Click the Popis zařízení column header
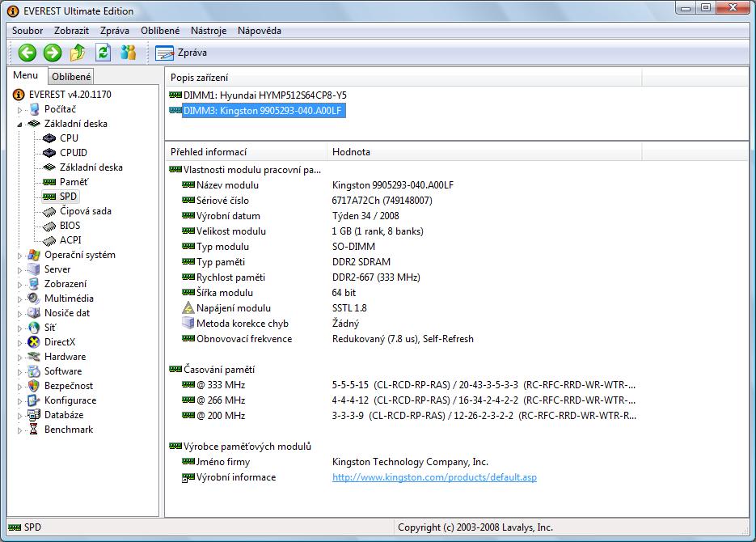The image size is (756, 542). coord(403,78)
